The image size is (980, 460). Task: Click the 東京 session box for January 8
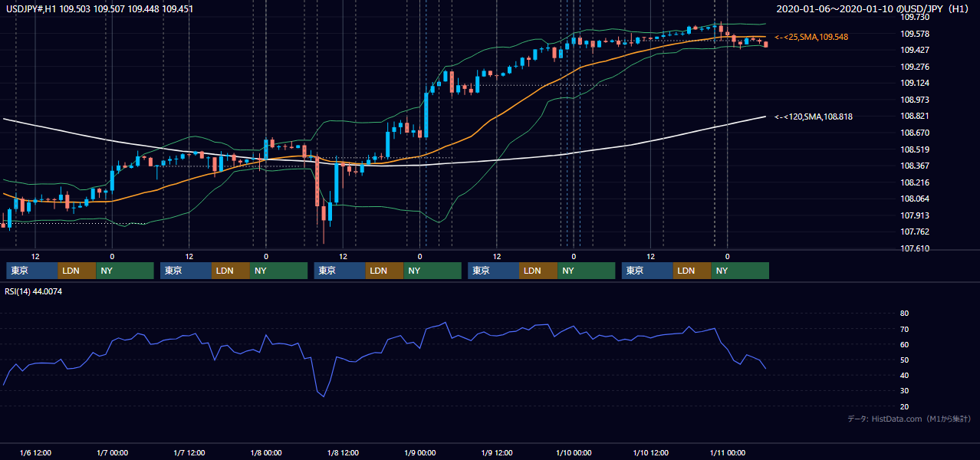coord(340,271)
